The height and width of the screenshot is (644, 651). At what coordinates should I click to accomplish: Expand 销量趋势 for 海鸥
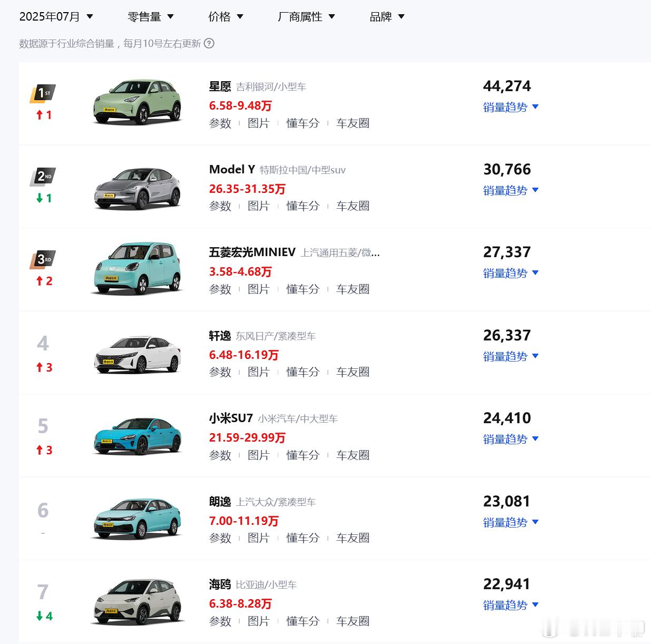click(x=511, y=605)
